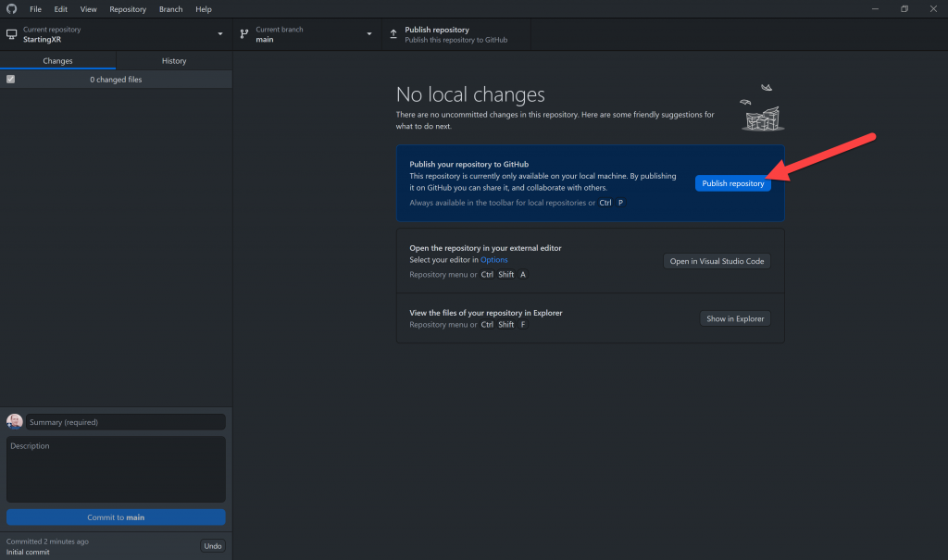948x560 pixels.
Task: Open the Options link for editor selection
Action: pyautogui.click(x=494, y=260)
